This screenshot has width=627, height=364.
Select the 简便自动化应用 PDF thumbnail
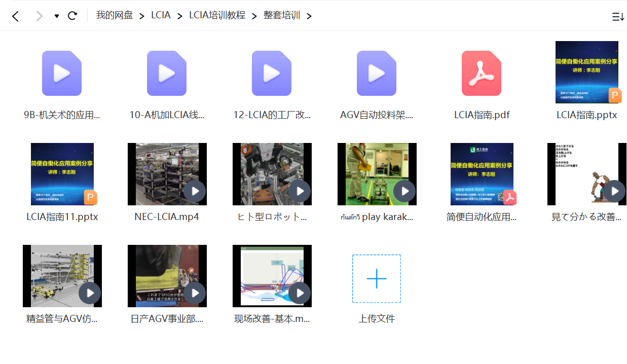482,174
